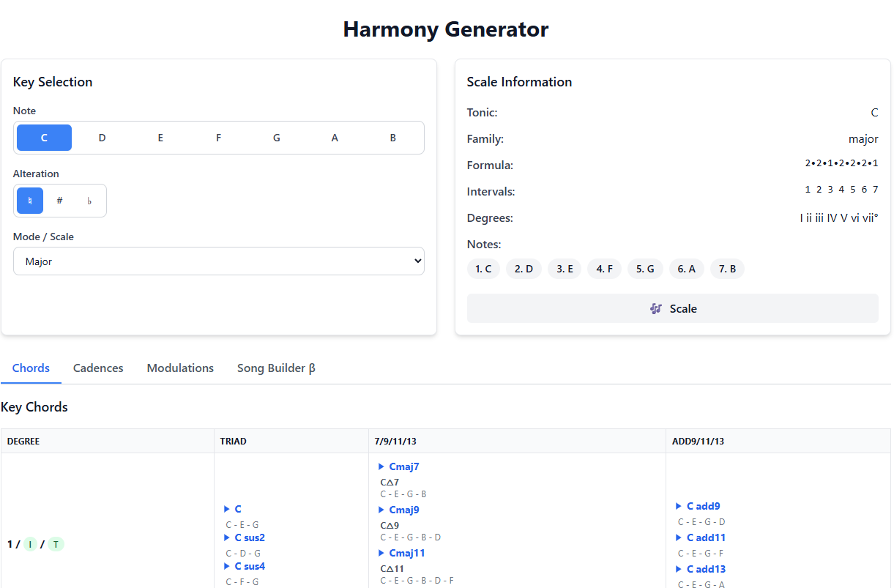894x588 pixels.
Task: Select the sharp alteration symbol
Action: tap(59, 201)
